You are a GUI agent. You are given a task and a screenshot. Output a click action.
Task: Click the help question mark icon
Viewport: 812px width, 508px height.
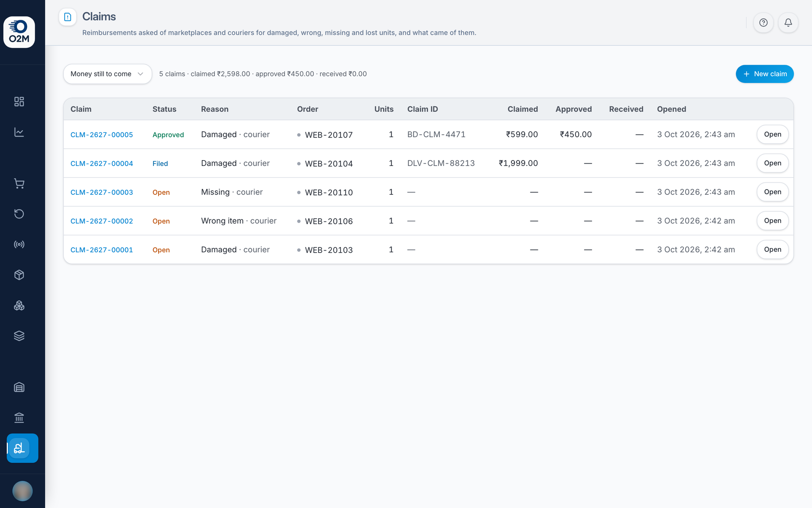pyautogui.click(x=763, y=23)
